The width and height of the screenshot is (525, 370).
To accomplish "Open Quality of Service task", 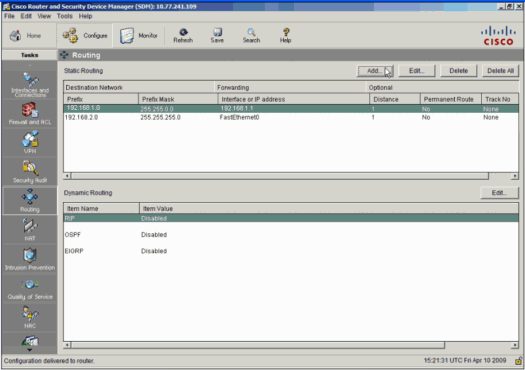I will tap(30, 288).
